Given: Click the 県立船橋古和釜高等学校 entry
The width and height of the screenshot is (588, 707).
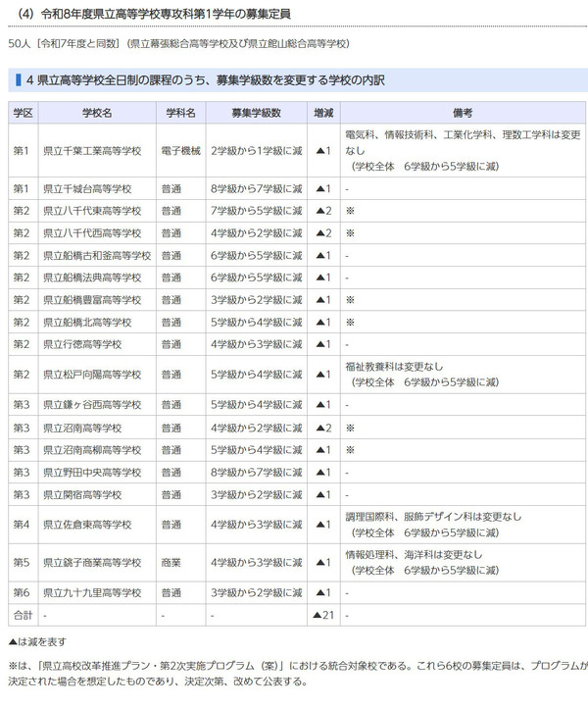Looking at the screenshot, I should [x=97, y=256].
